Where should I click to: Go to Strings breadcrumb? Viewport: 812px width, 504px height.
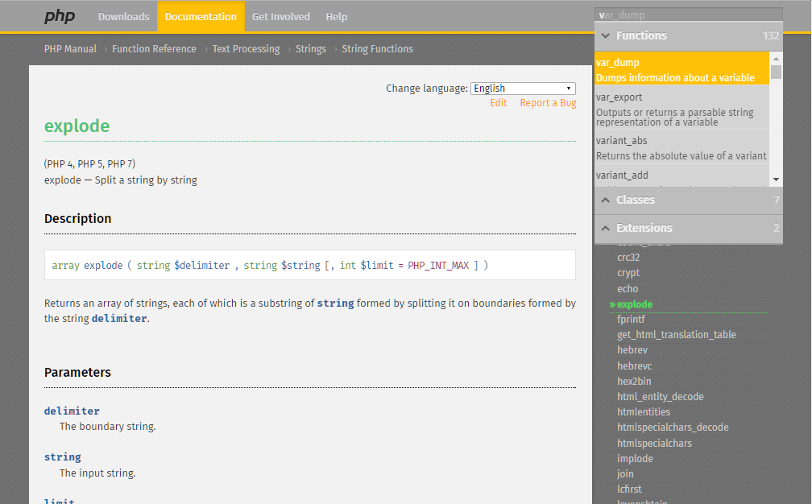[x=311, y=48]
